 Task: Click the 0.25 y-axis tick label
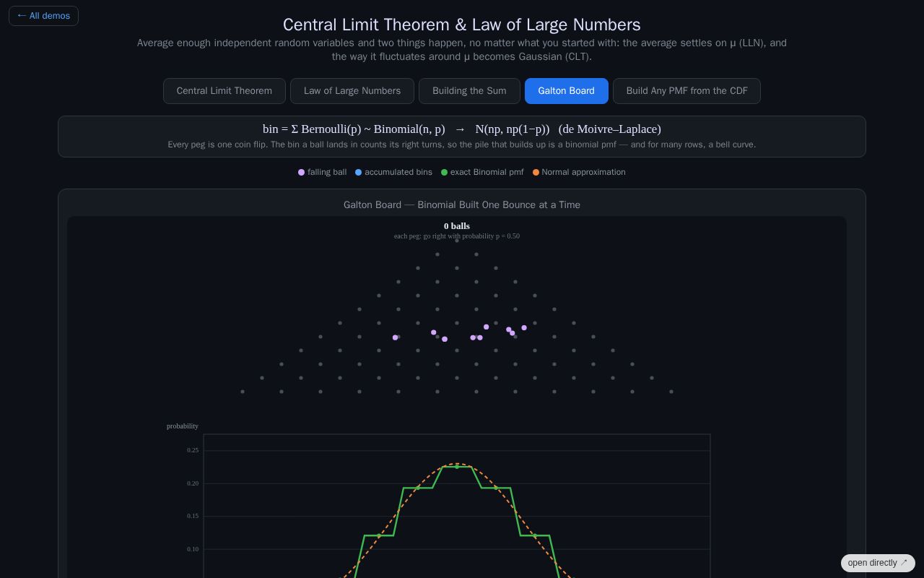click(193, 450)
